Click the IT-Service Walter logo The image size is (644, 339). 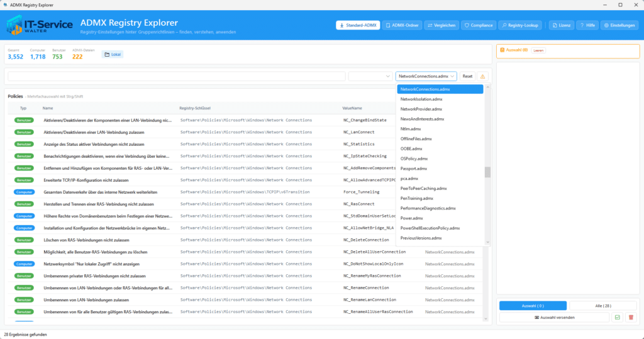(40, 25)
